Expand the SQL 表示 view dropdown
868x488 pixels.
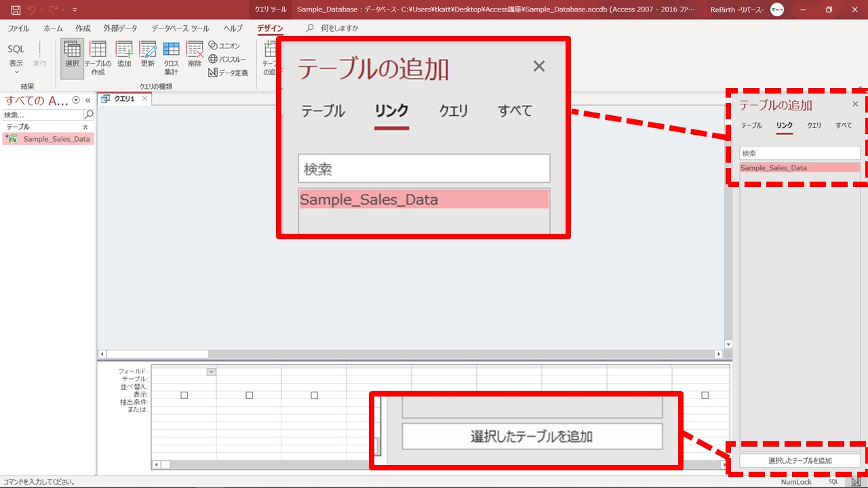pyautogui.click(x=16, y=64)
